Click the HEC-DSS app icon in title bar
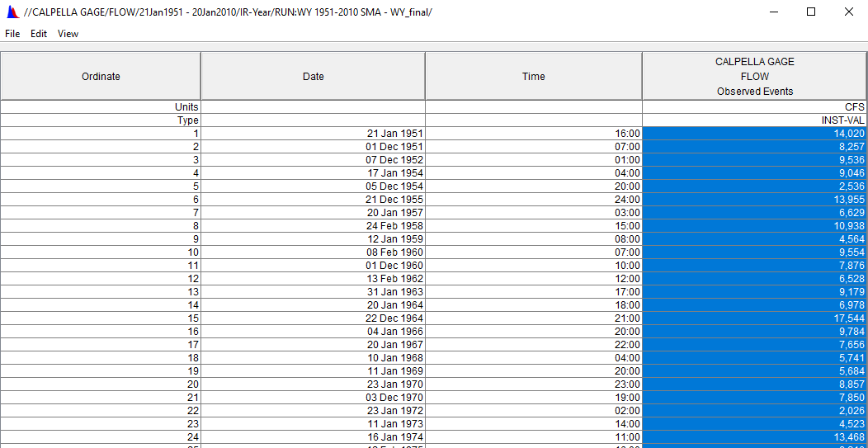868x448 pixels. tap(12, 12)
